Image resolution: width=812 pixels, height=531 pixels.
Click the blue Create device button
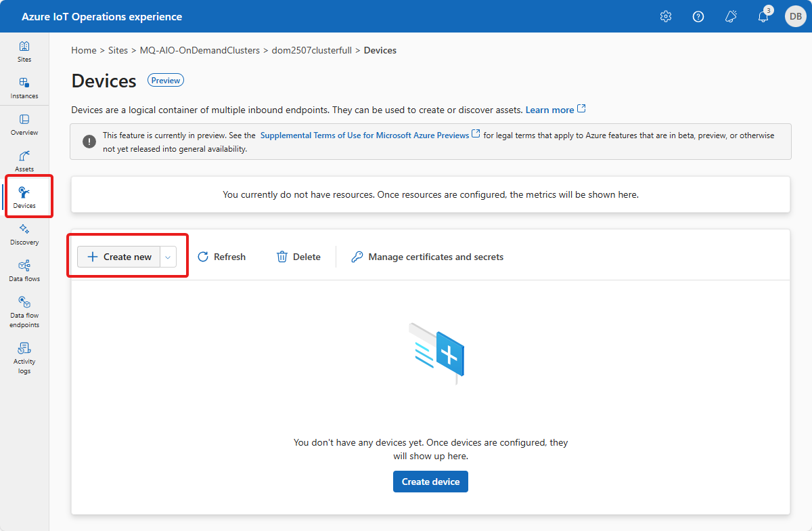(430, 482)
